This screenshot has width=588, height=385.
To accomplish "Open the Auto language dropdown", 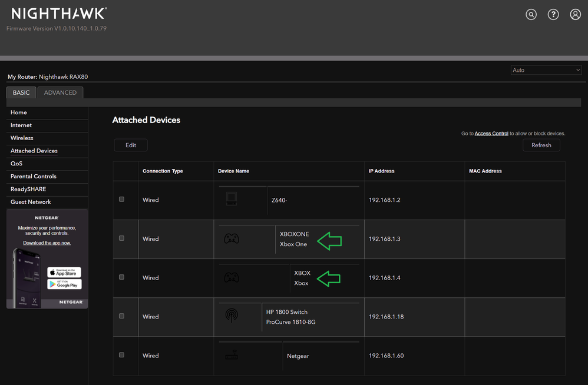I will pyautogui.click(x=546, y=70).
